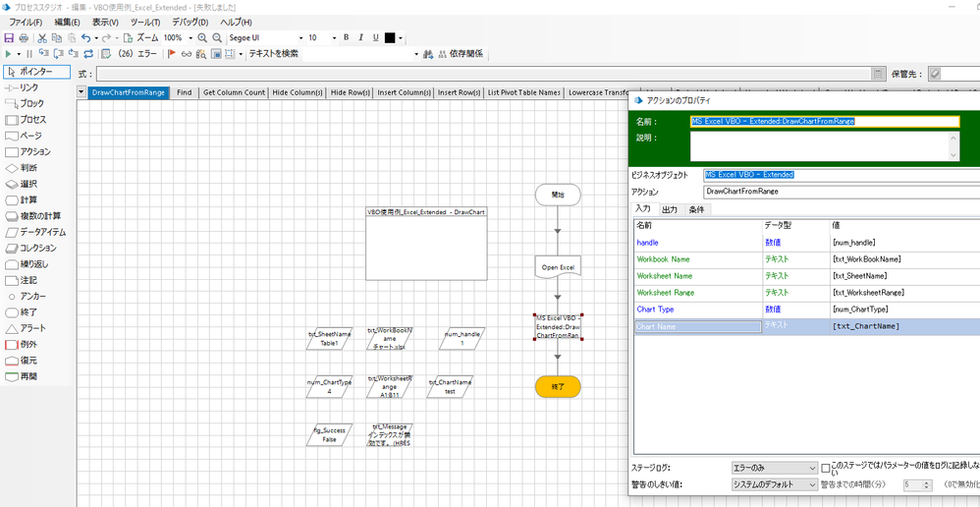
Task: Select the Pointer tool
Action: point(37,72)
